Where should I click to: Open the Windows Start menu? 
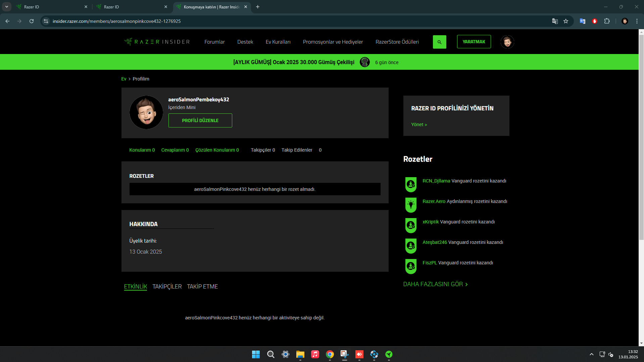pos(256,354)
